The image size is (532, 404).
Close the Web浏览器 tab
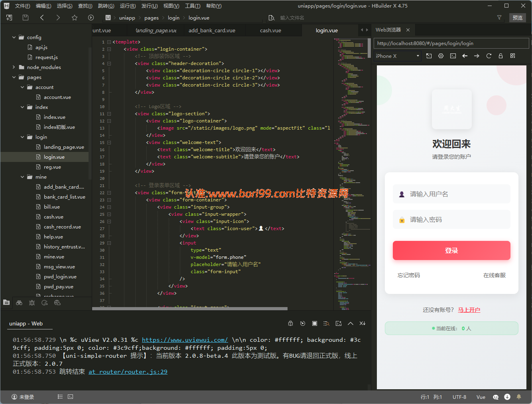pos(408,30)
